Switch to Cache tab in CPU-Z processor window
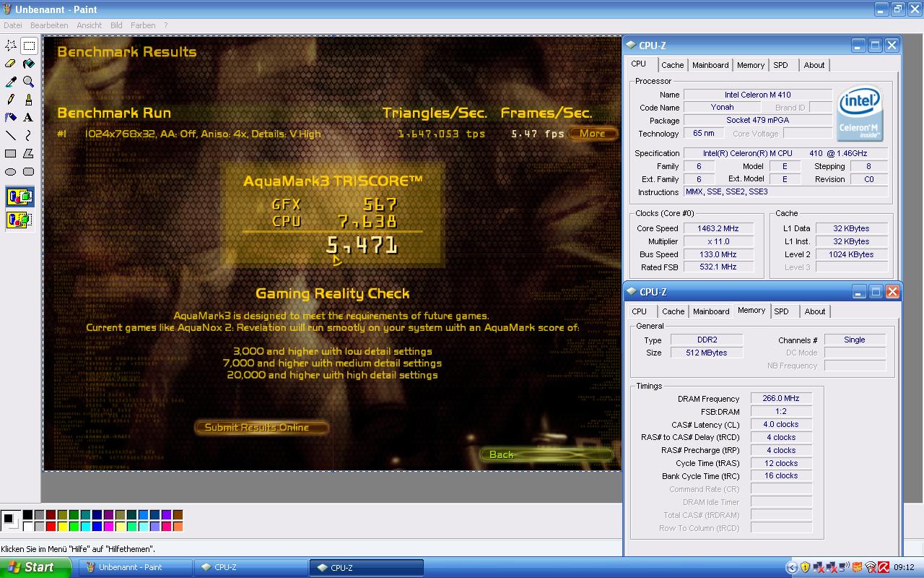The width and height of the screenshot is (924, 578). [x=672, y=65]
